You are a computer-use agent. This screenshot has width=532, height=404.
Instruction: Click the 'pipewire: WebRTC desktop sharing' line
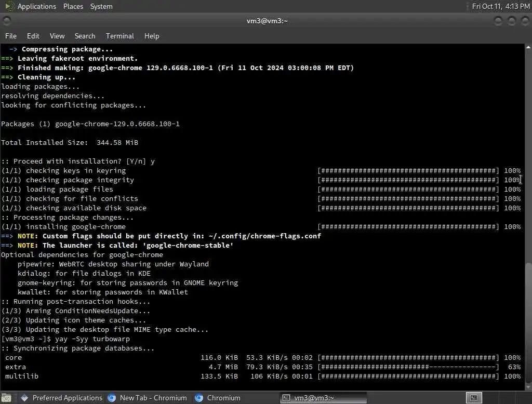[113, 264]
